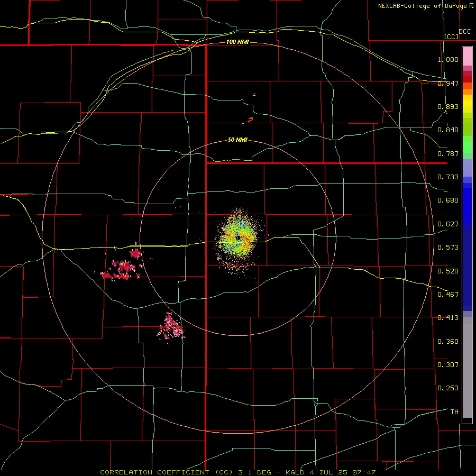Screen dimensions: 476x476
Task: Select the 1.000 value on the legend
Action: click(448, 59)
